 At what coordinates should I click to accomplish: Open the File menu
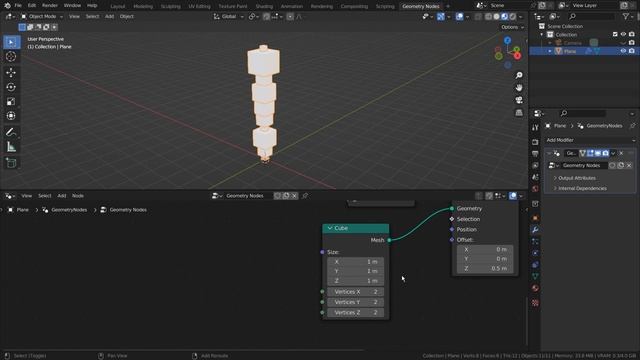coord(18,5)
